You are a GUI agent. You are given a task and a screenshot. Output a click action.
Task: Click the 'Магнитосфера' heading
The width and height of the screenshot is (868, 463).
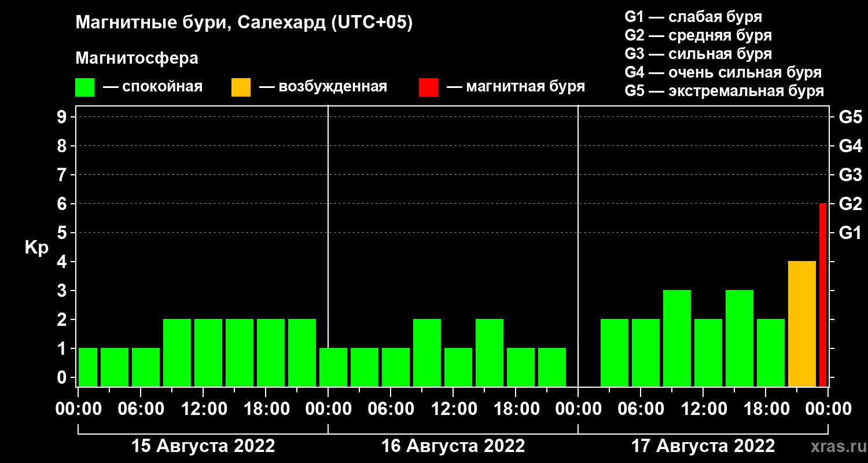137,58
